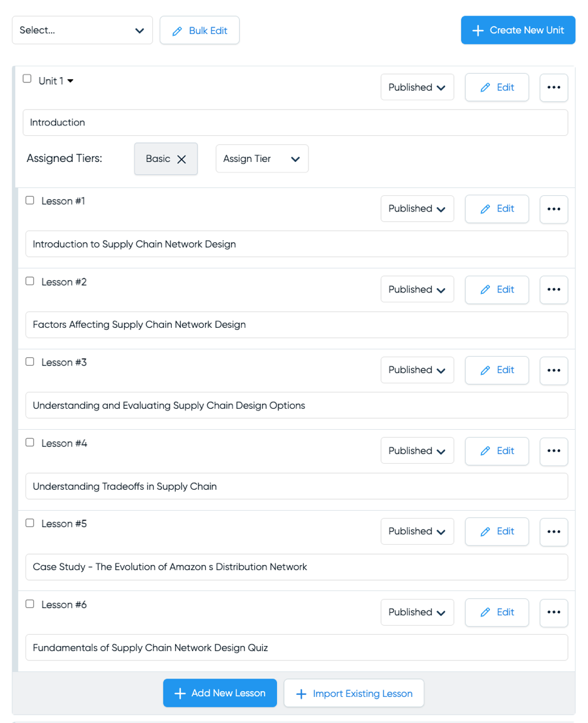Screen dimensions: 588x723
Task: Select the Lesson #5 checkbox
Action: (x=30, y=523)
